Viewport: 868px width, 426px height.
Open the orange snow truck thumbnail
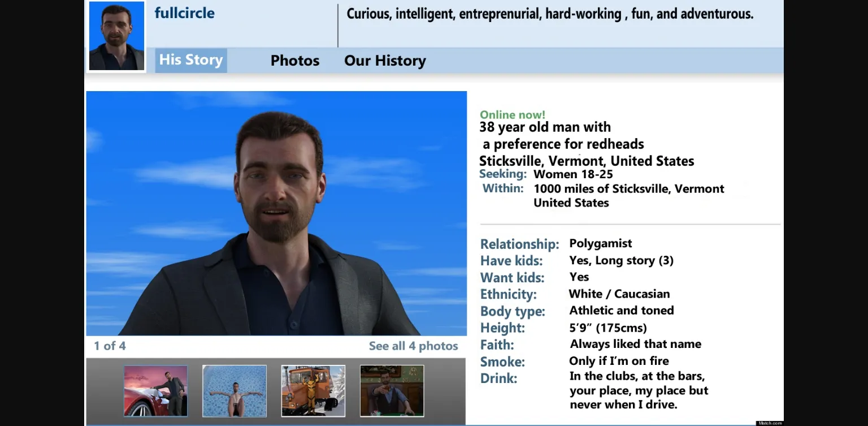[313, 391]
